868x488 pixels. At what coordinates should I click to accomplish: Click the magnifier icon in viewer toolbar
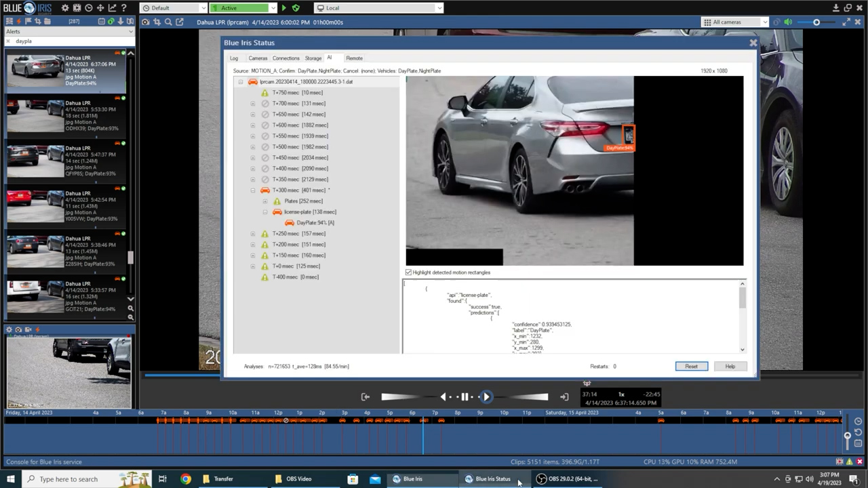pyautogui.click(x=168, y=22)
